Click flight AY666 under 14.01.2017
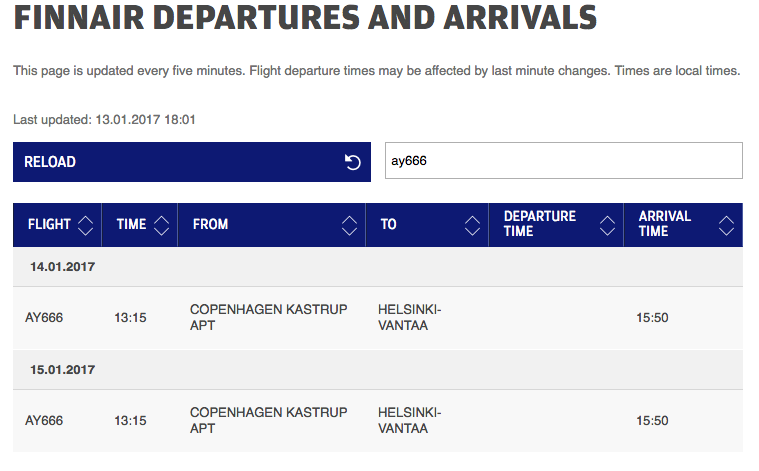 [44, 318]
